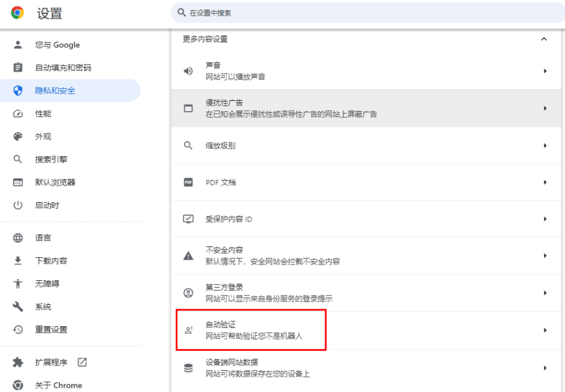Open 重置设置 page
The width and height of the screenshot is (565, 392).
tap(70, 329)
